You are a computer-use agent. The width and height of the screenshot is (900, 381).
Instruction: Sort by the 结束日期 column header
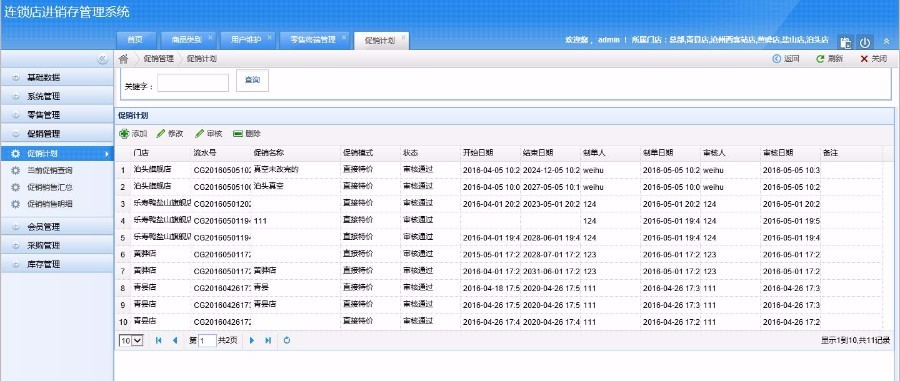550,153
